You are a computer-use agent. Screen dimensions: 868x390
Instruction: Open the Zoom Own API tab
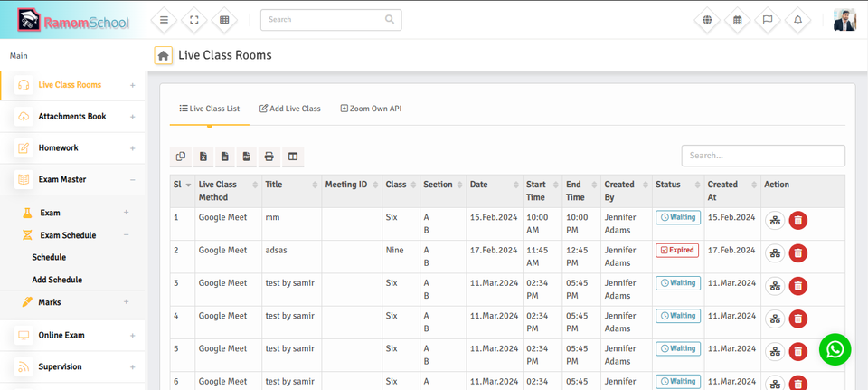click(x=371, y=109)
